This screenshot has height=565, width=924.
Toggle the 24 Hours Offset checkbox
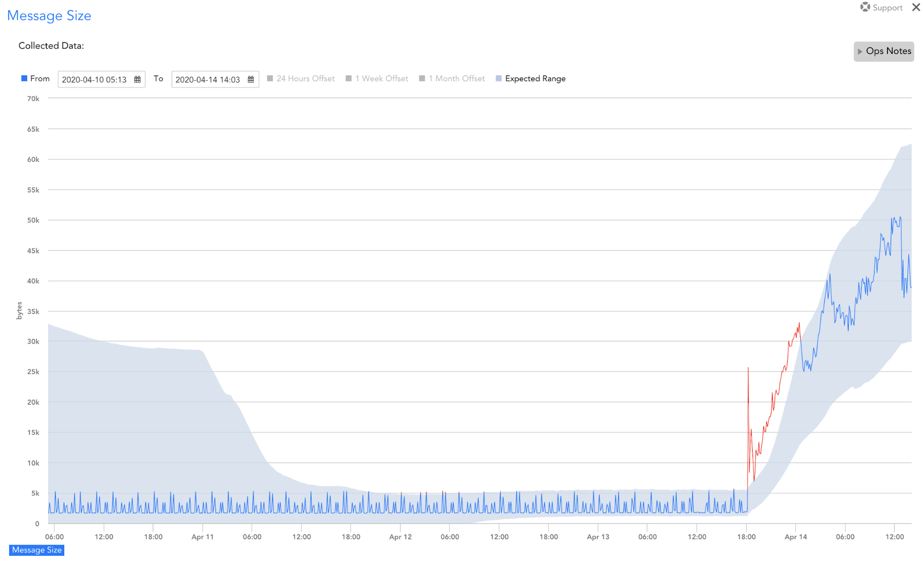pyautogui.click(x=270, y=79)
